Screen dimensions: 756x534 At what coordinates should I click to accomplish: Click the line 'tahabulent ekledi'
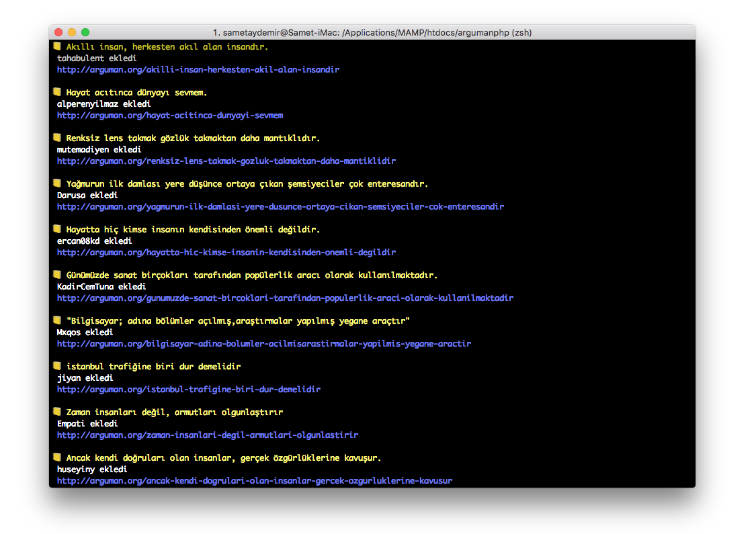[97, 58]
